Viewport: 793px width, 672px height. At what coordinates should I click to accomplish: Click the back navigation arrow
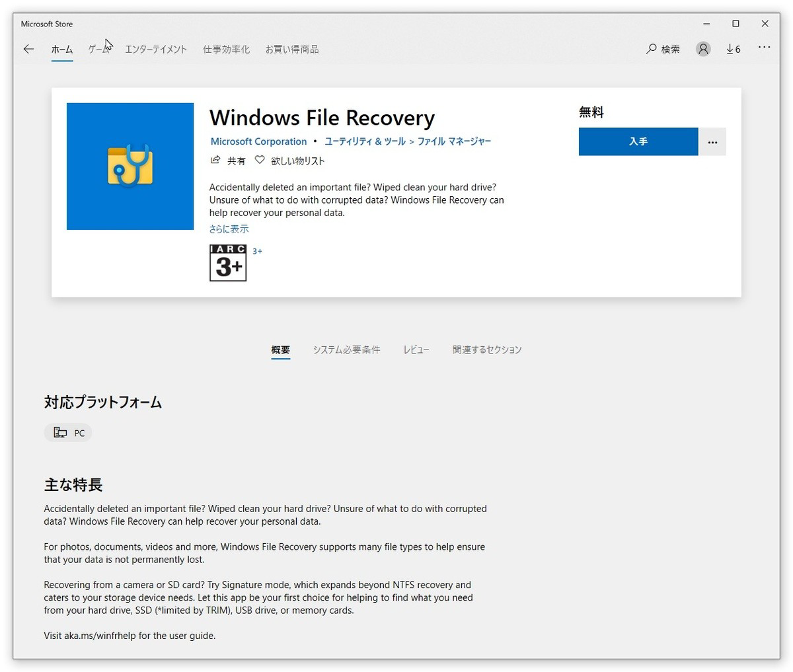28,49
